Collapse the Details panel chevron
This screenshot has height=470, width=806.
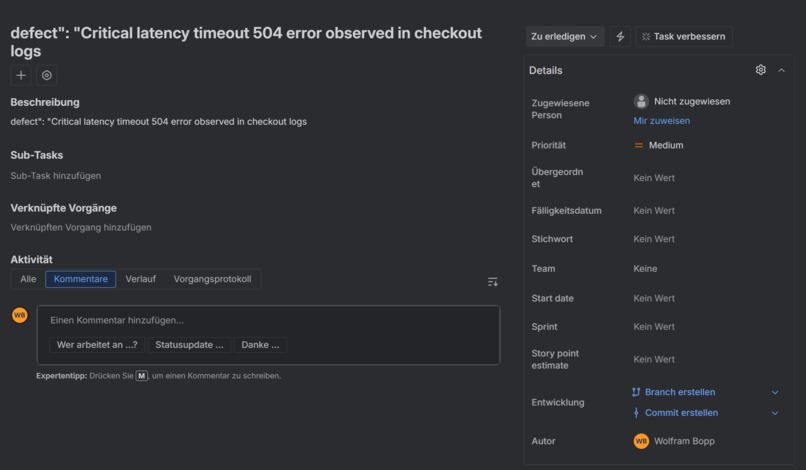coord(781,70)
